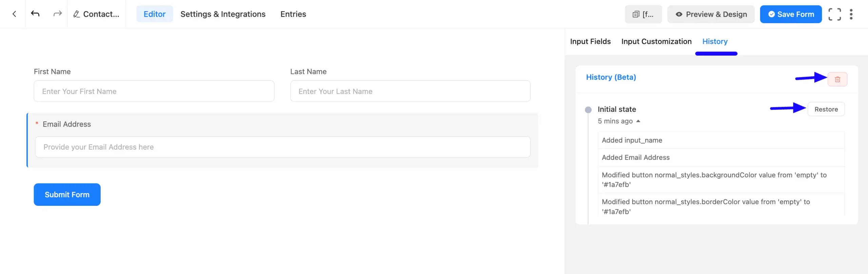868x274 pixels.
Task: Click the Submit Form button
Action: [67, 194]
